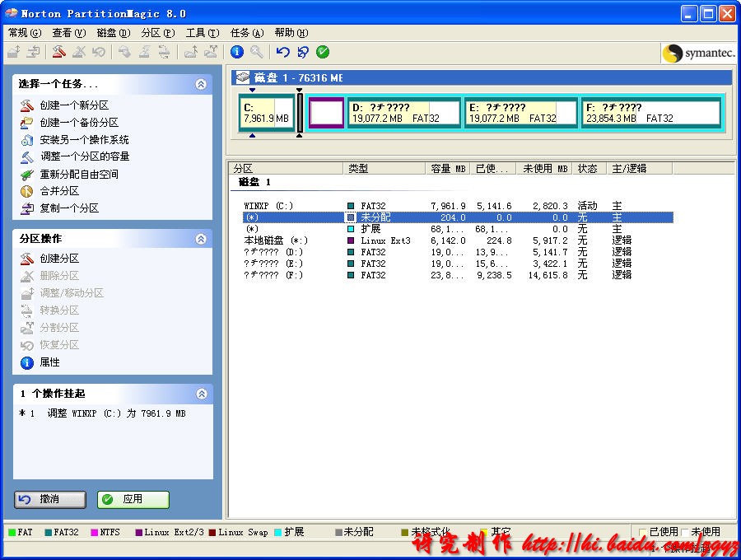Click the 未使用 MB column header
Image resolution: width=741 pixels, height=560 pixels.
pyautogui.click(x=545, y=168)
